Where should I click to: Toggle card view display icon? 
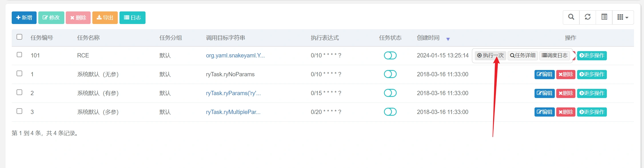point(604,17)
